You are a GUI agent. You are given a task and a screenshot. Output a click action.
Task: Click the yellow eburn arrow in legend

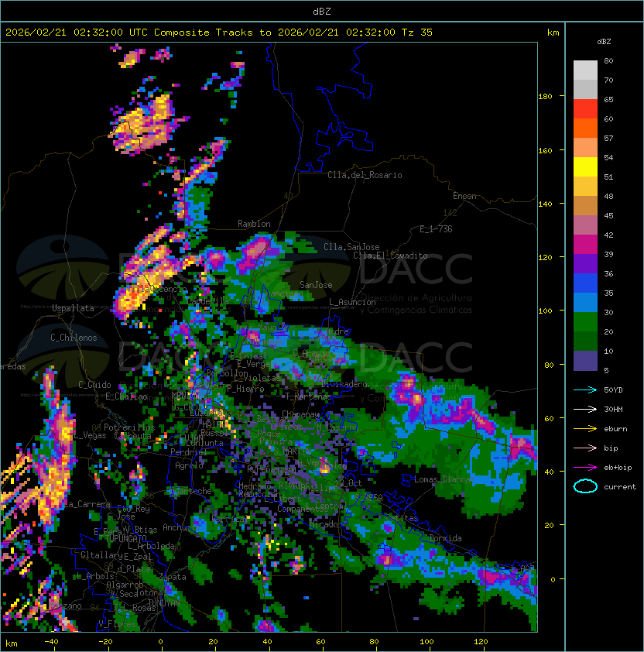point(585,429)
